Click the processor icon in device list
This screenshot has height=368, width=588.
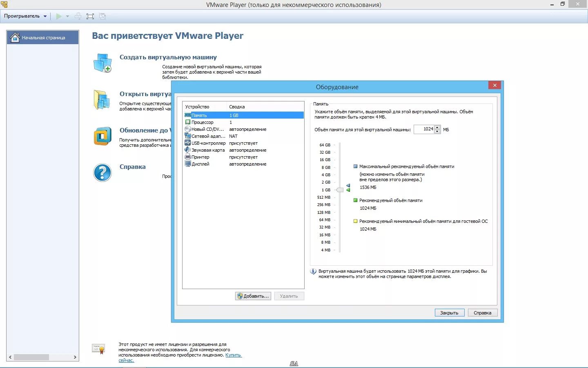click(x=188, y=122)
